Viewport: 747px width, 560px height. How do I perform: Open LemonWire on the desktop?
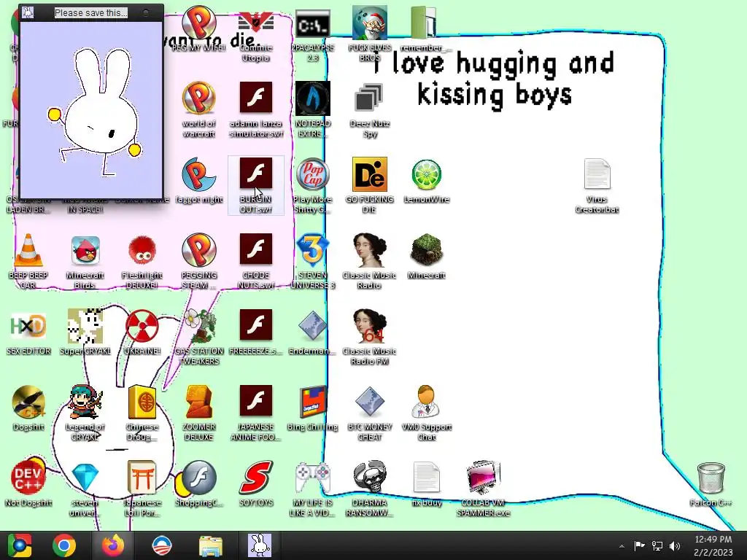[x=426, y=181]
